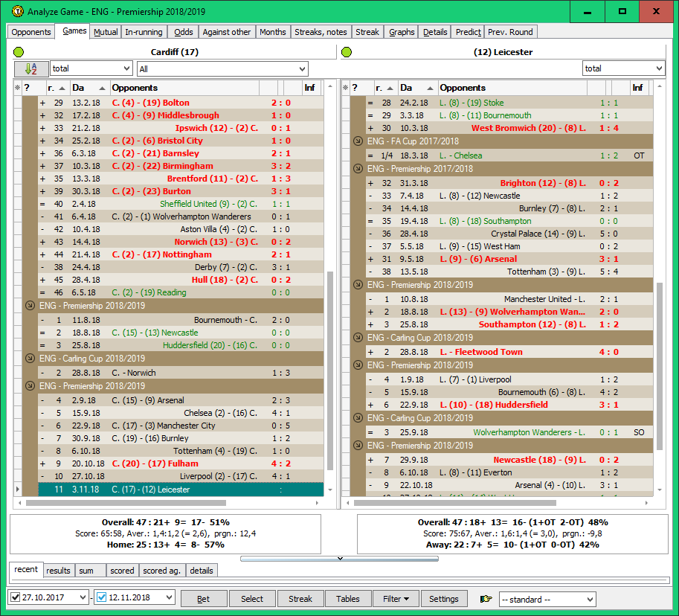Screen dimensions: 679x616
Task: Click the clock icon beside ENG - Premiership 2017/2018
Action: point(356,168)
